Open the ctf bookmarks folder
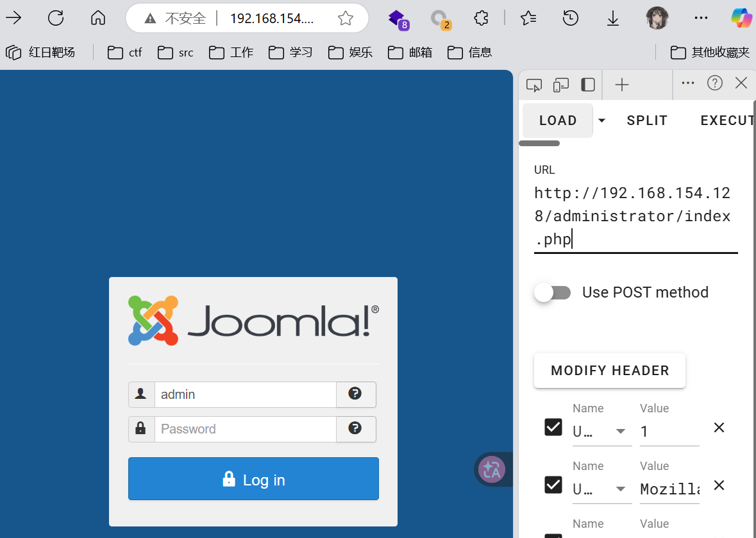Screen dimensions: 756x538 click(124, 52)
